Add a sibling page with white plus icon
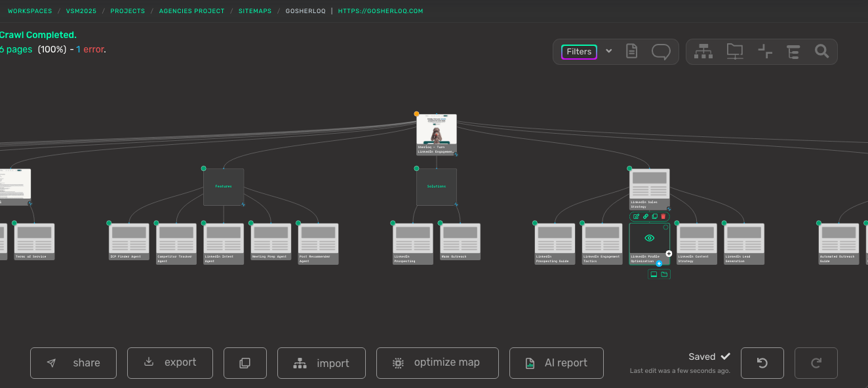 (669, 254)
